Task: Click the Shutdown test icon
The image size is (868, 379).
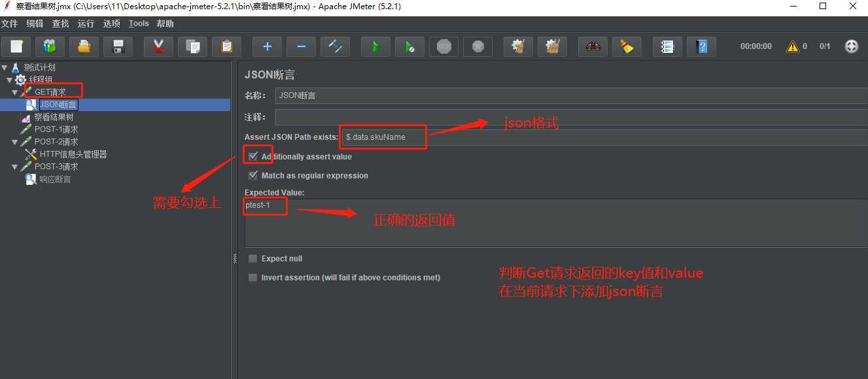Action: [x=477, y=46]
